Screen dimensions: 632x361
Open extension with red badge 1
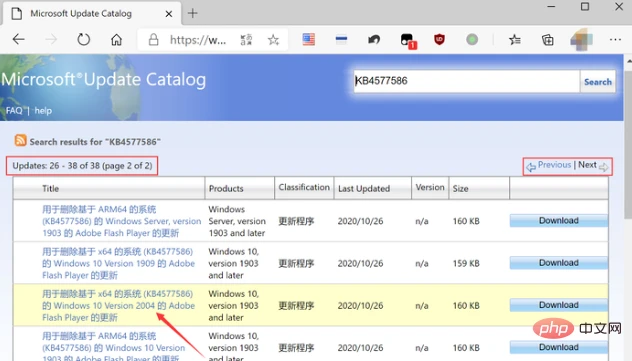(407, 40)
